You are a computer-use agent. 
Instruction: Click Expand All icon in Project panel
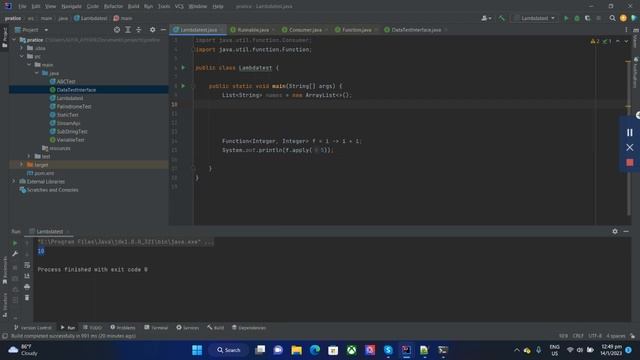(x=128, y=30)
